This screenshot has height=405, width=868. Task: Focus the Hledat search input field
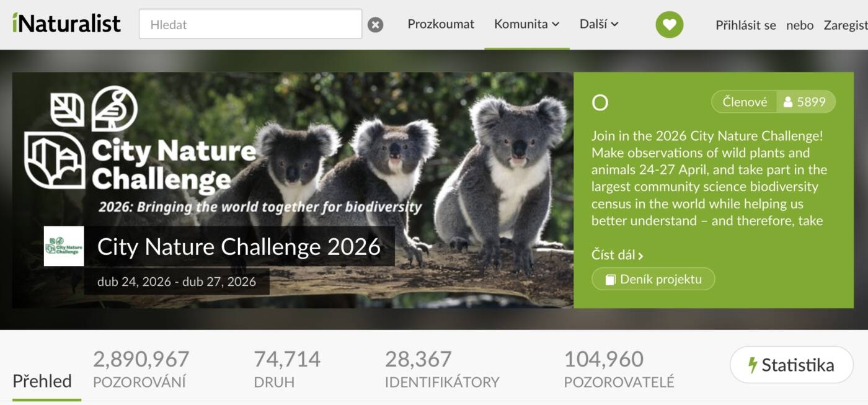tap(250, 24)
